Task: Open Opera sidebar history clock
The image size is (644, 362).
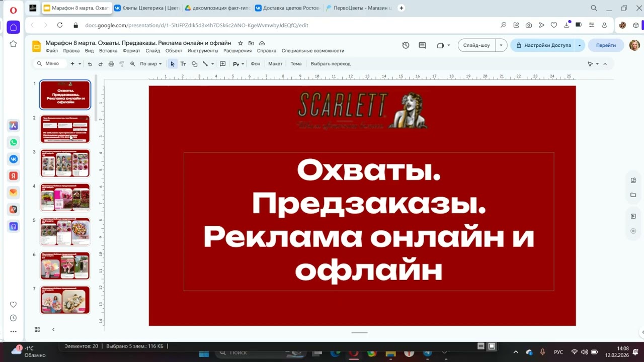Action: point(14,318)
